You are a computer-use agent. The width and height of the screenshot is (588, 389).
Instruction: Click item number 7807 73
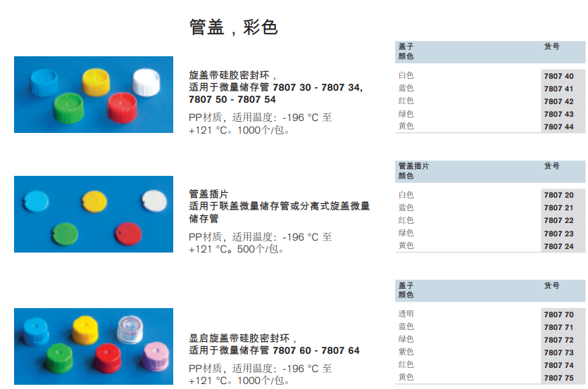click(x=558, y=352)
